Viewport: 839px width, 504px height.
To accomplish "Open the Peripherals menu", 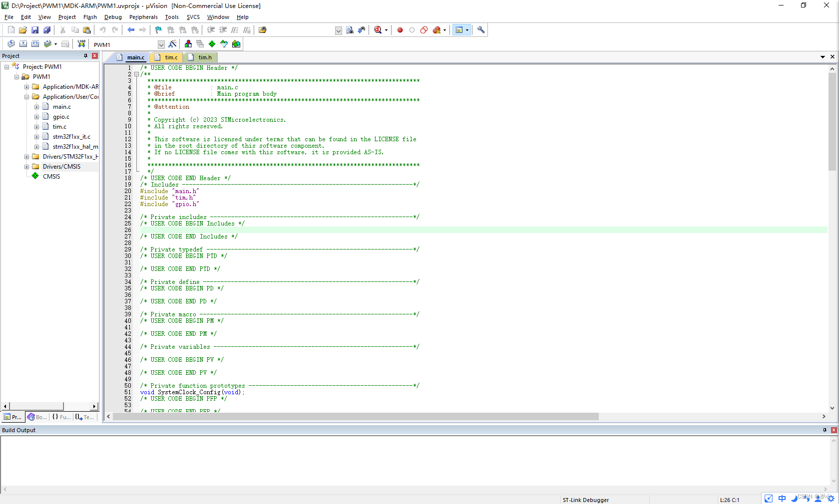I will point(143,16).
